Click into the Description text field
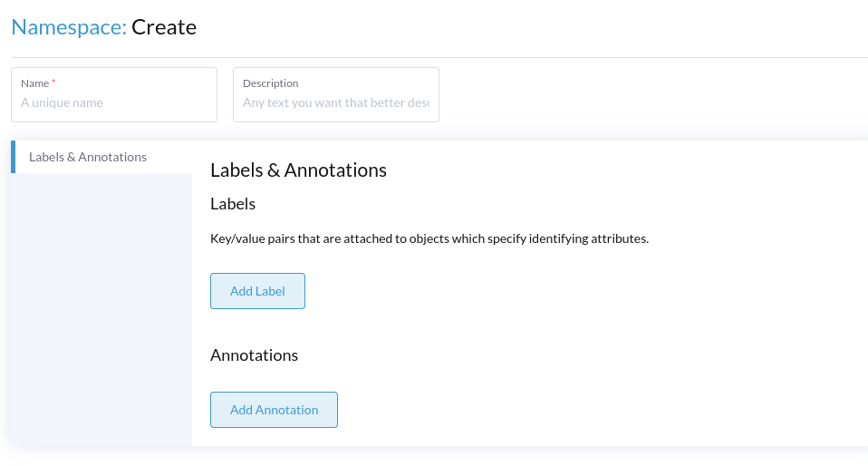The image size is (868, 466). coord(336,103)
